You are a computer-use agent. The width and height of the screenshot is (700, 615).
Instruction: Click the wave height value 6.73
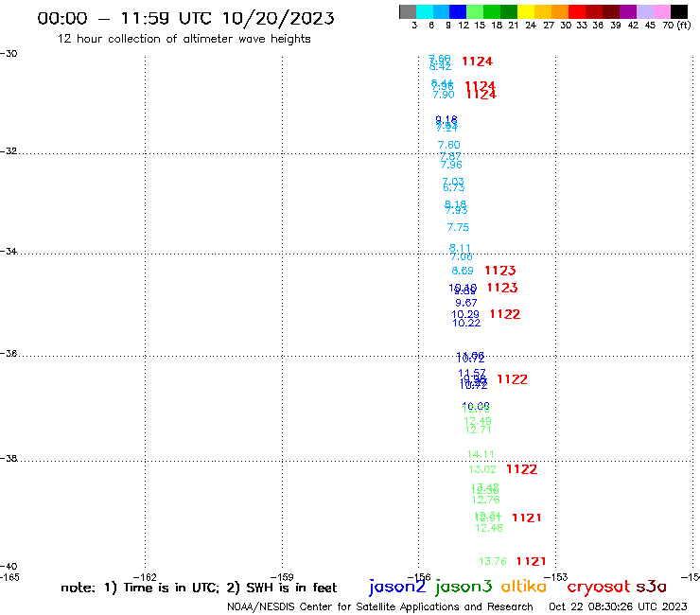pyautogui.click(x=453, y=187)
